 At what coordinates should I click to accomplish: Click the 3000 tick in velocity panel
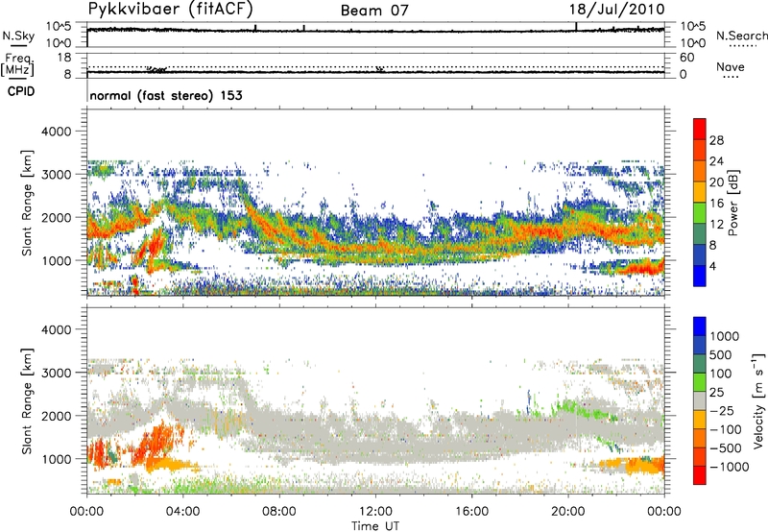point(56,373)
